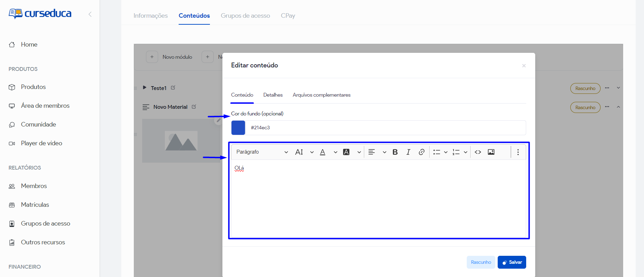Click the edit icon beside Teste1
This screenshot has height=277, width=644.
coord(173,88)
